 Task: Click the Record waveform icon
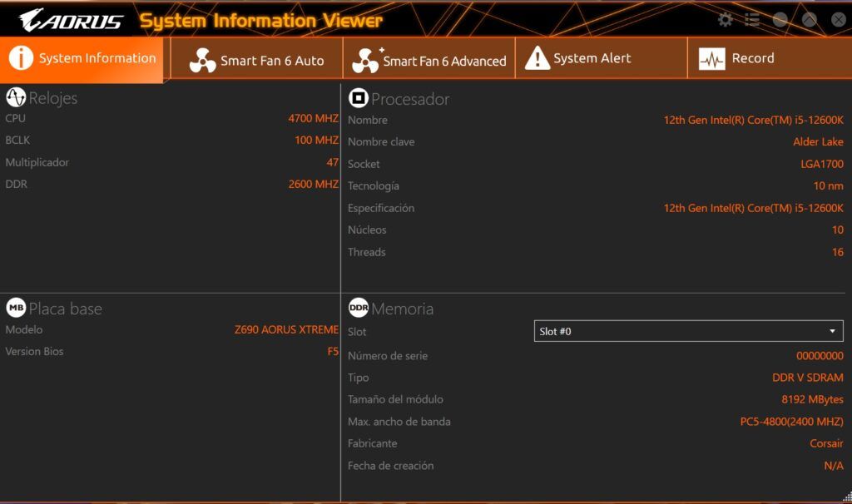(x=712, y=59)
